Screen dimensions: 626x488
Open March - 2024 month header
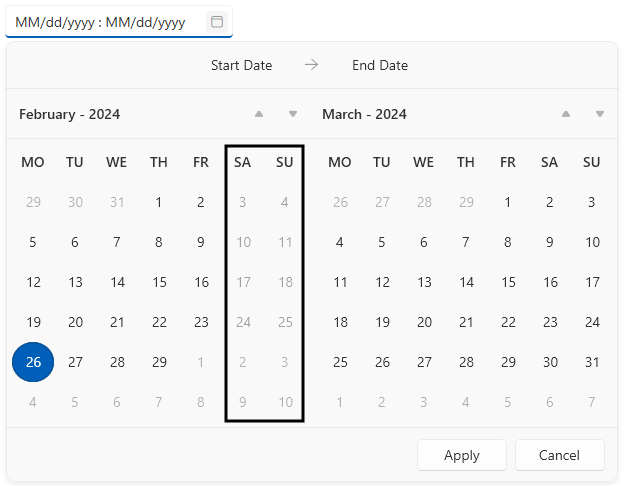click(364, 115)
